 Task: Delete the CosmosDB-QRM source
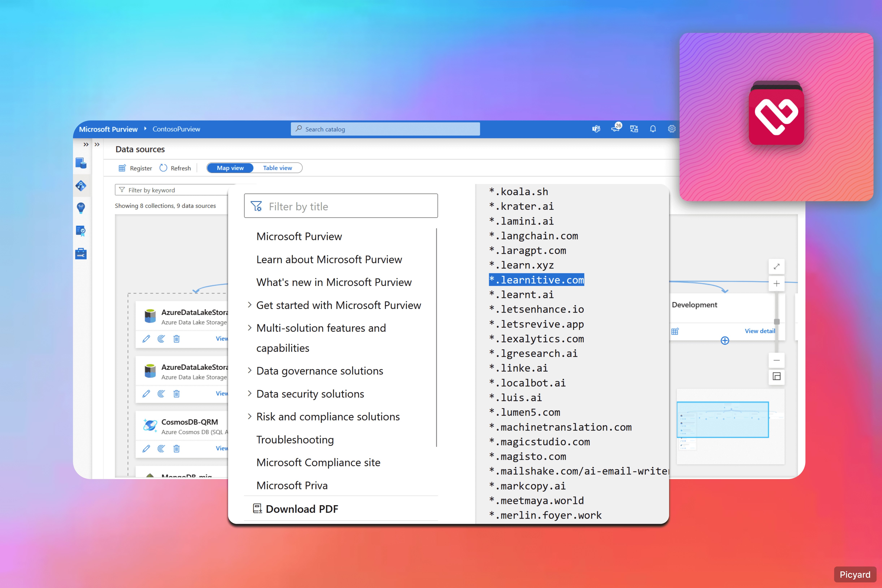[177, 449]
